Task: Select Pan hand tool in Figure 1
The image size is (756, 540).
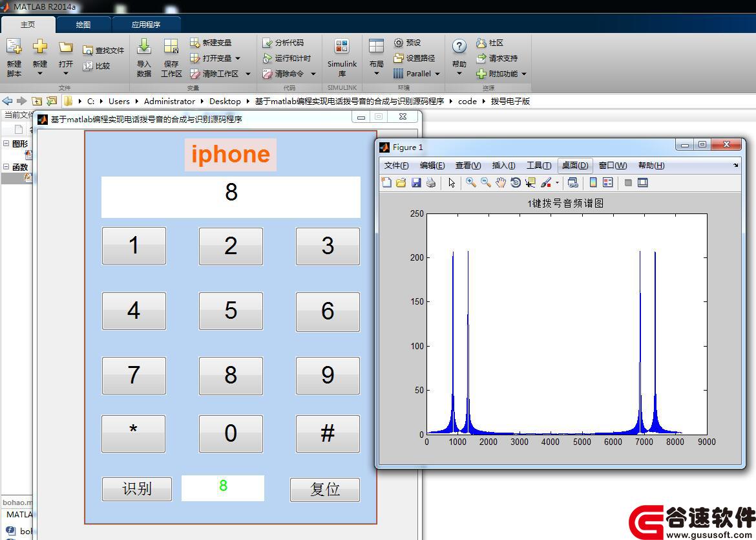Action: point(501,182)
